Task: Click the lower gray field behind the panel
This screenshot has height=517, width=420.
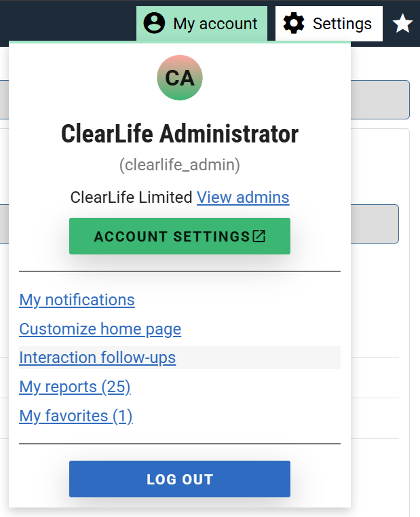Action: (x=375, y=224)
